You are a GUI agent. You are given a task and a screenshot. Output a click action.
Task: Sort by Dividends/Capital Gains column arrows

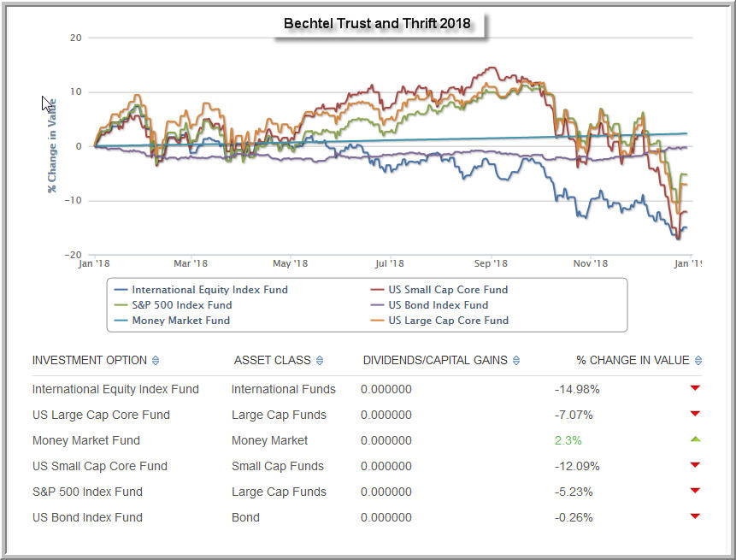click(516, 361)
